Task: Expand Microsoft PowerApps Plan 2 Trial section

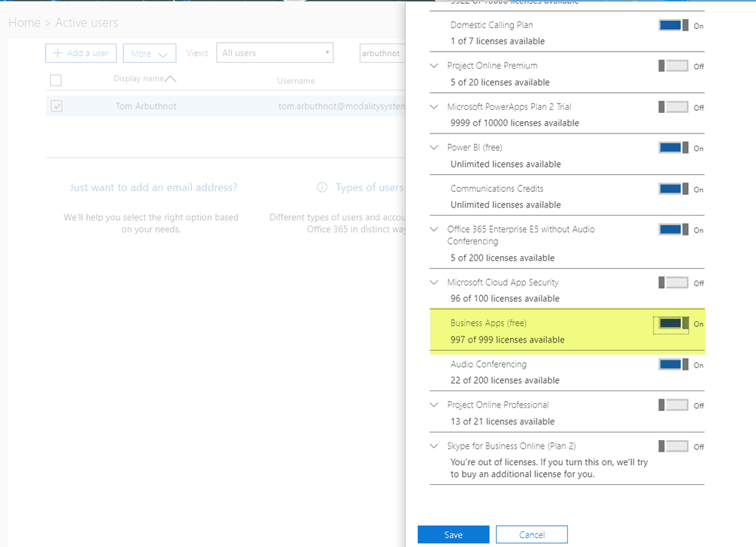Action: tap(434, 107)
